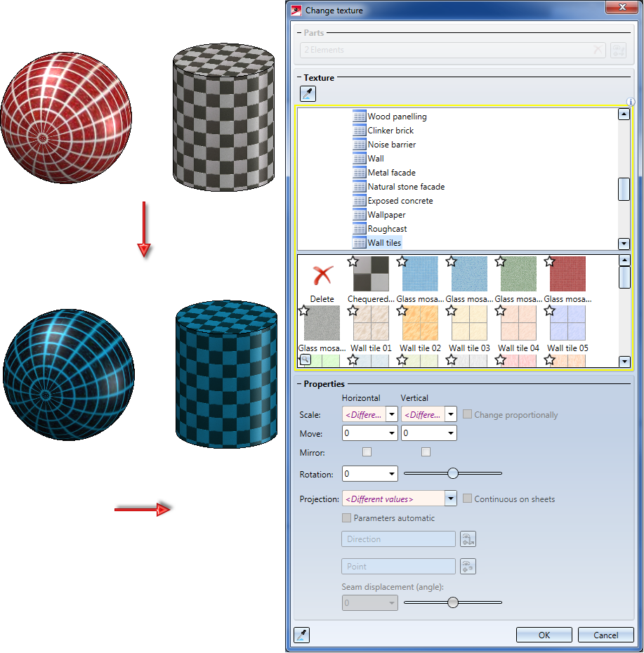
Task: Open horizontal Move dropdown
Action: pyautogui.click(x=392, y=433)
